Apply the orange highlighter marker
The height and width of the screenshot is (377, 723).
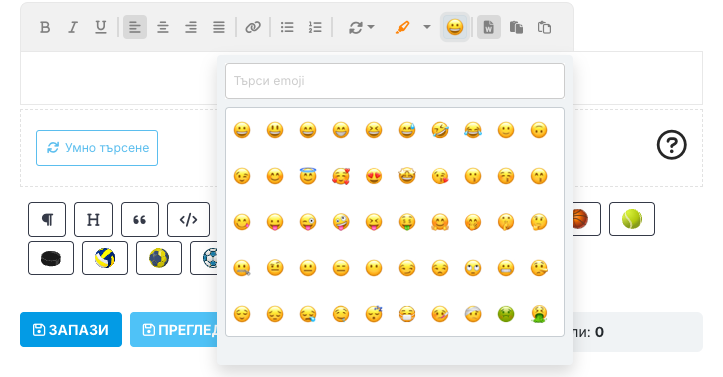(403, 27)
